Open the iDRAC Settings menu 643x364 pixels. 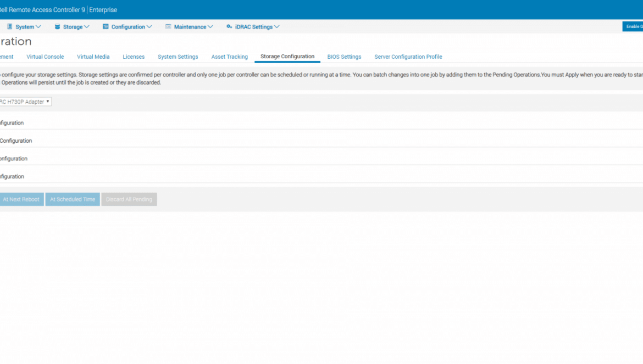pyautogui.click(x=253, y=26)
